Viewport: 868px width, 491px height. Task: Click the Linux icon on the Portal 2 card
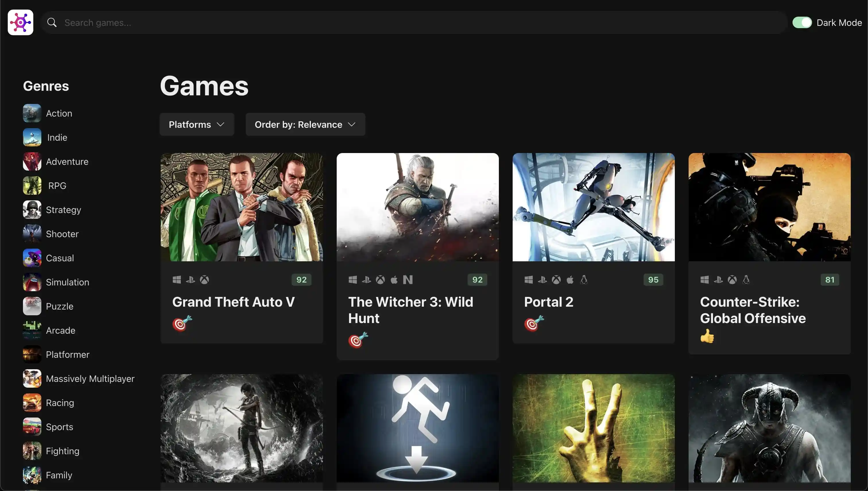584,280
